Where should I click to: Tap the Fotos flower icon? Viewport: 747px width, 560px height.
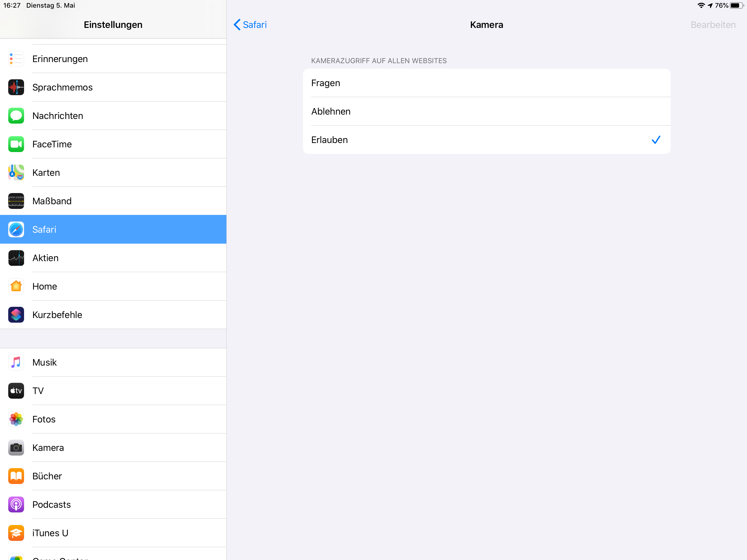pyautogui.click(x=16, y=419)
